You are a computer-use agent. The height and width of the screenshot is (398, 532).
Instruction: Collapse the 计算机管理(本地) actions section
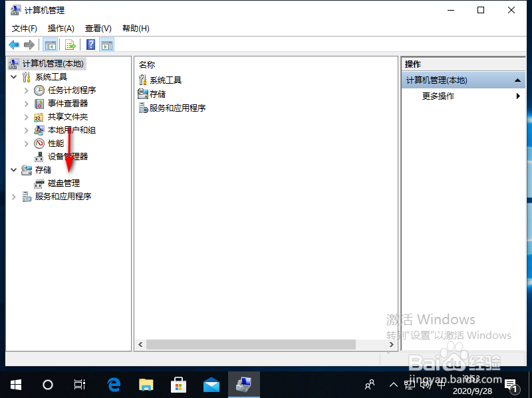(517, 79)
